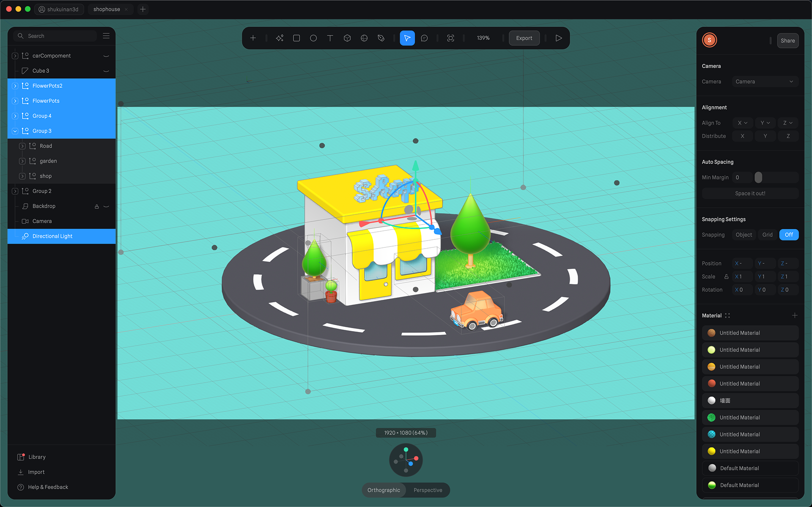The image size is (812, 507).
Task: Switch to the shophouse tab
Action: click(107, 9)
